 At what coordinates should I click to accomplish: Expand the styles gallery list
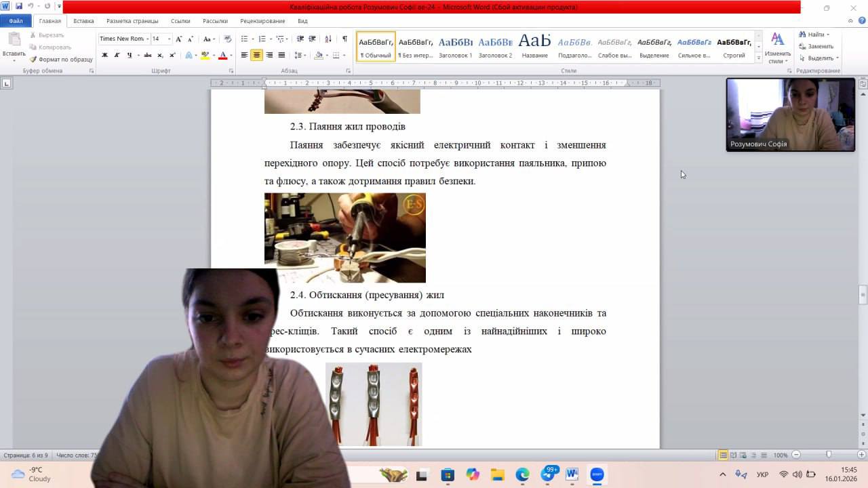758,59
